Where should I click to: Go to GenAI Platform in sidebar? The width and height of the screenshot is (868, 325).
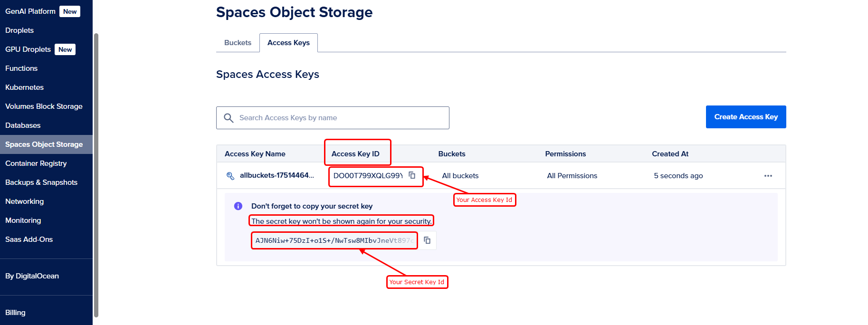[x=30, y=11]
